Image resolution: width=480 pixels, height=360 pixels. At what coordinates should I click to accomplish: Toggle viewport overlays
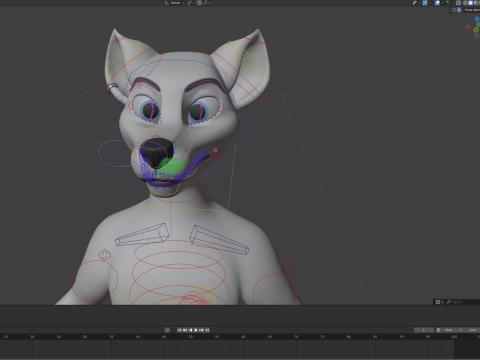[437, 3]
